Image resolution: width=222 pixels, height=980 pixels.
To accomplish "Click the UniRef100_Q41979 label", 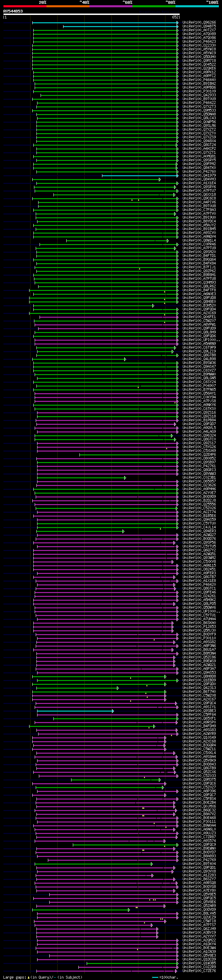I will [x=199, y=175].
